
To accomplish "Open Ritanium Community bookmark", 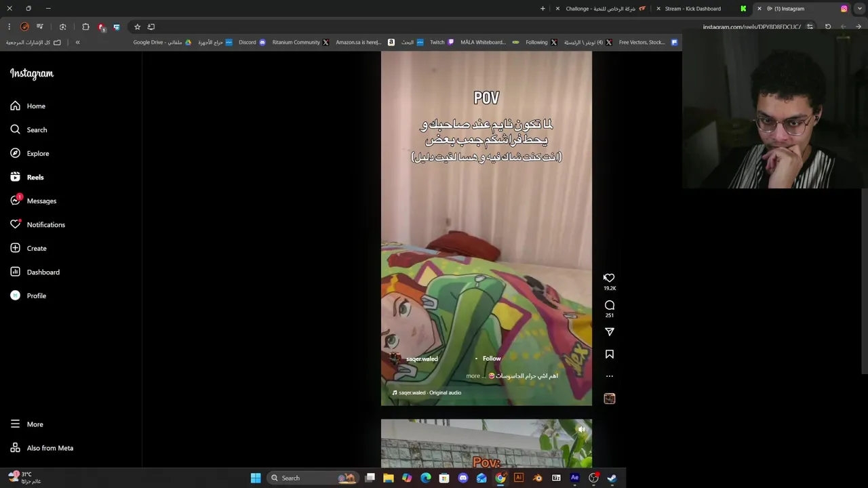I will tap(300, 42).
